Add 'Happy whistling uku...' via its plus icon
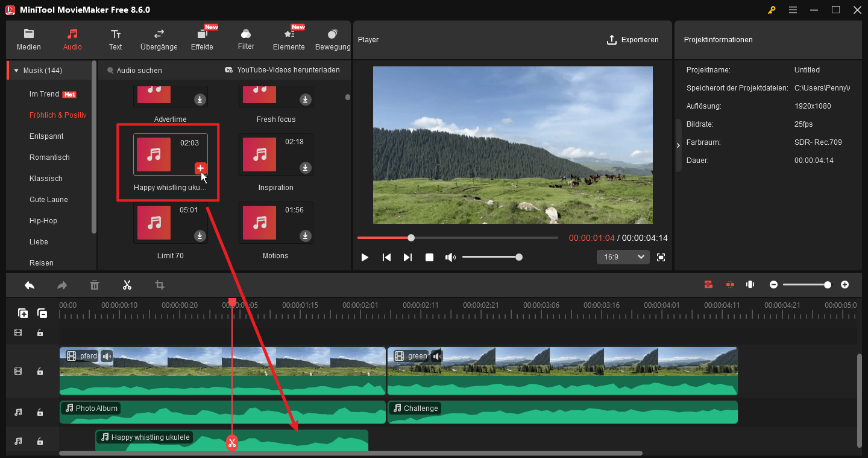The width and height of the screenshot is (868, 458). pos(200,168)
